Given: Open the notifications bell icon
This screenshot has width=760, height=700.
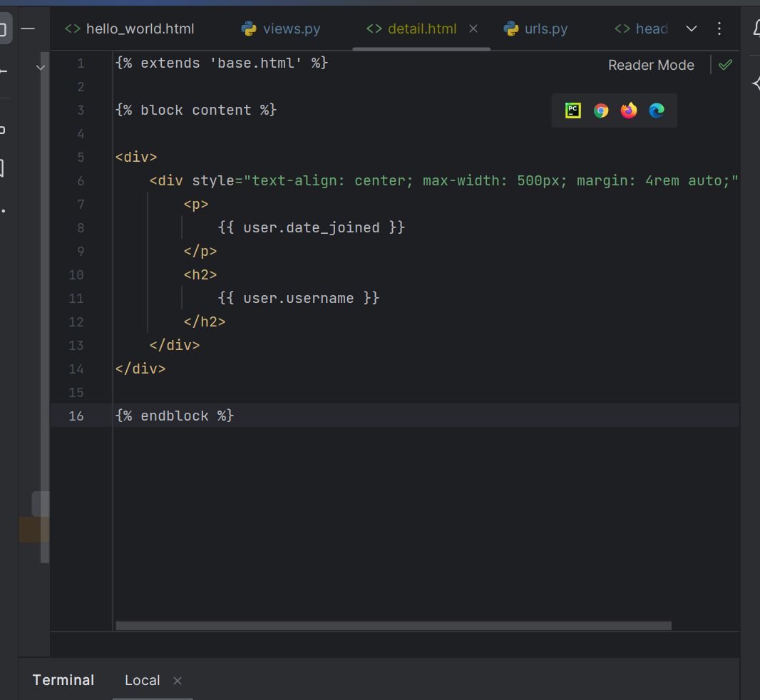Looking at the screenshot, I should 756,28.
